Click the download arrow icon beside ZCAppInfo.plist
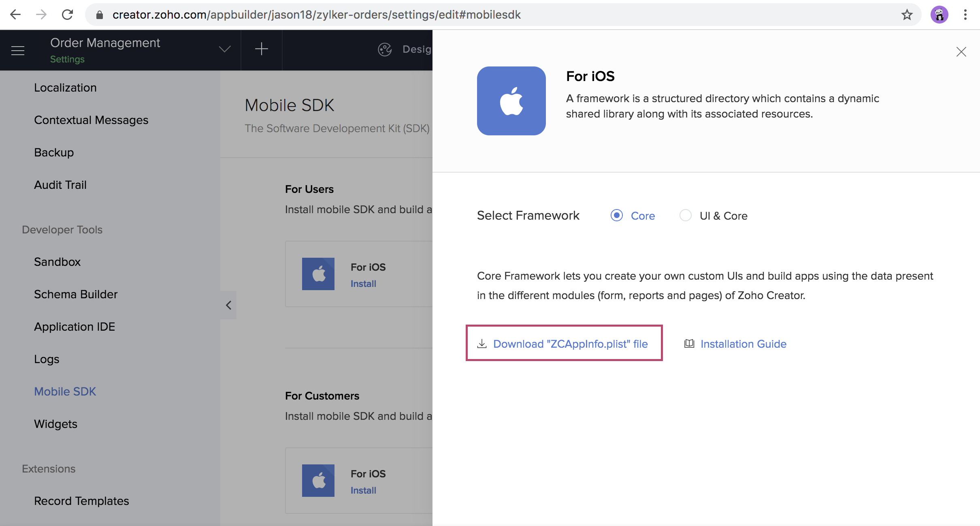 (482, 344)
